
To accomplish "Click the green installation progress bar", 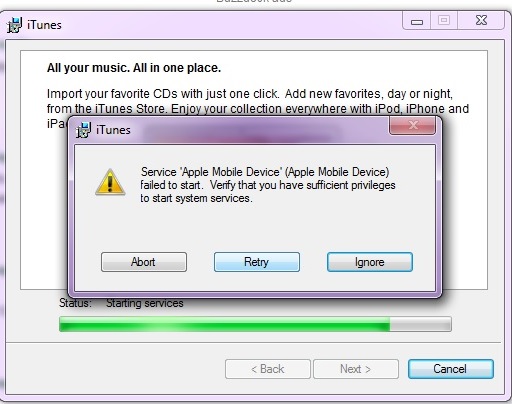I will pyautogui.click(x=224, y=324).
